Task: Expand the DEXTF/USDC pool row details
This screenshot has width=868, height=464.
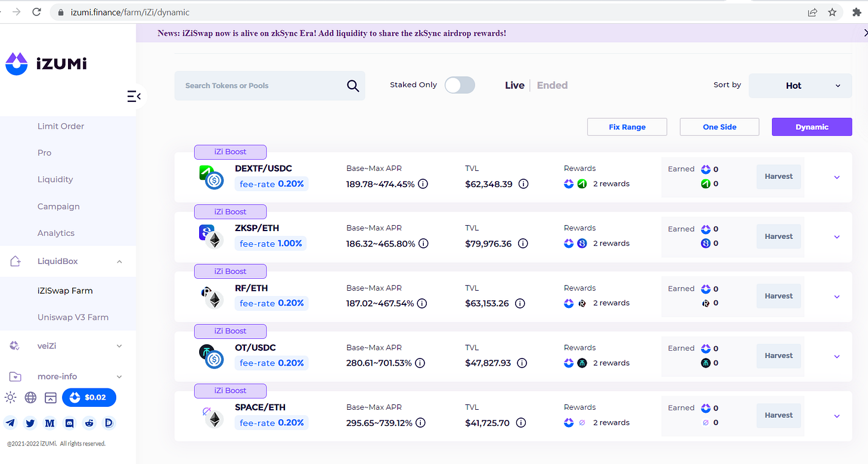Action: pos(837,177)
